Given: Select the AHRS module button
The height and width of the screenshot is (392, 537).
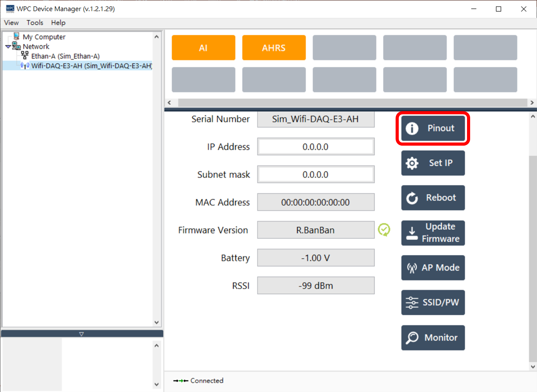Looking at the screenshot, I should tap(274, 48).
